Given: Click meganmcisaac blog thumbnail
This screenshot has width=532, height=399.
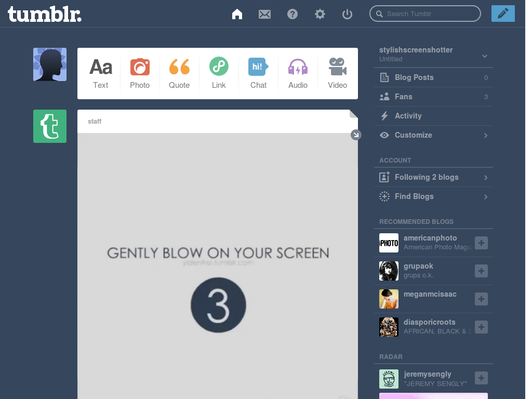Looking at the screenshot, I should pyautogui.click(x=389, y=299).
